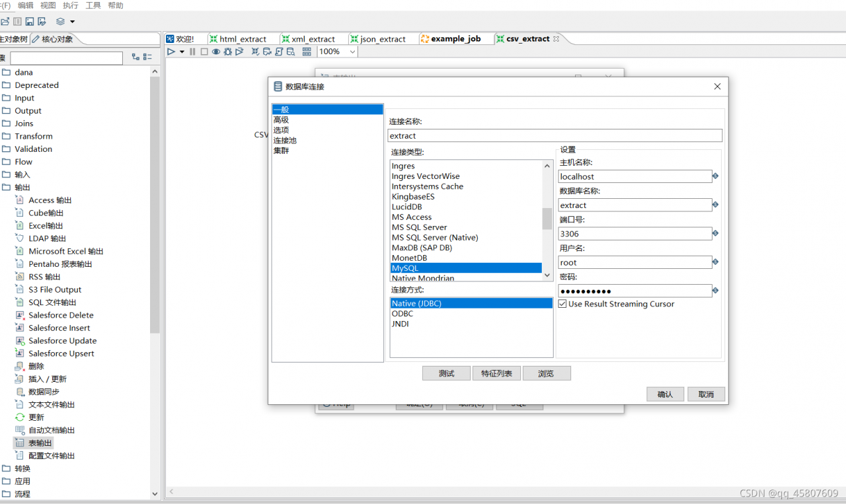This screenshot has width=846, height=504.
Task: Click the Save file icon
Action: [30, 22]
